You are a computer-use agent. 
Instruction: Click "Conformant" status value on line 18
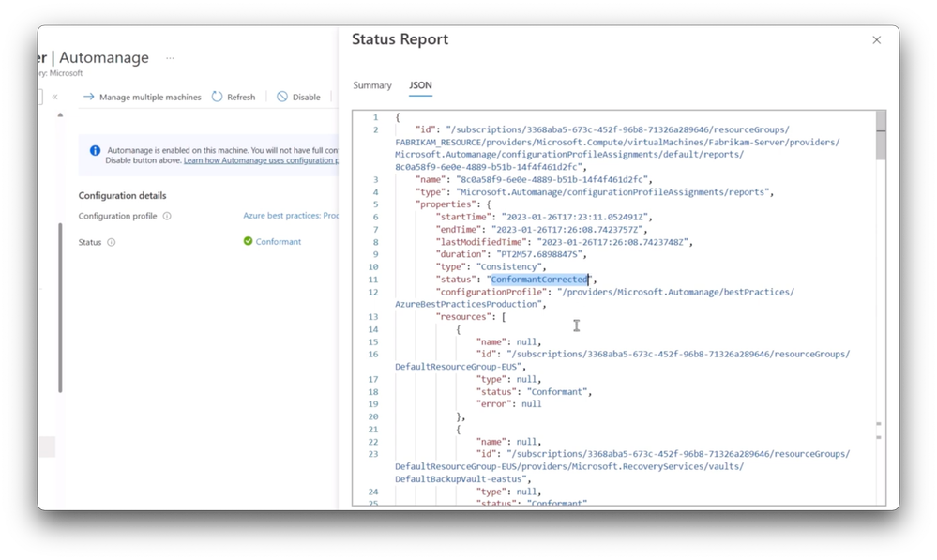tap(556, 391)
